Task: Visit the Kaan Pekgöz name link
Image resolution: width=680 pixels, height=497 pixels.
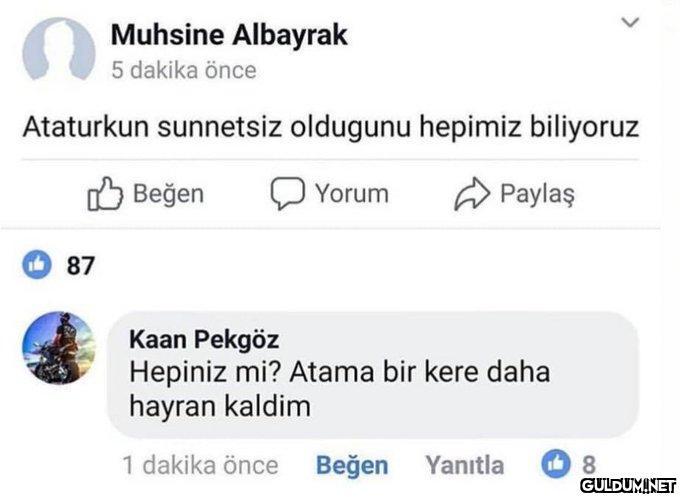Action: pos(204,340)
